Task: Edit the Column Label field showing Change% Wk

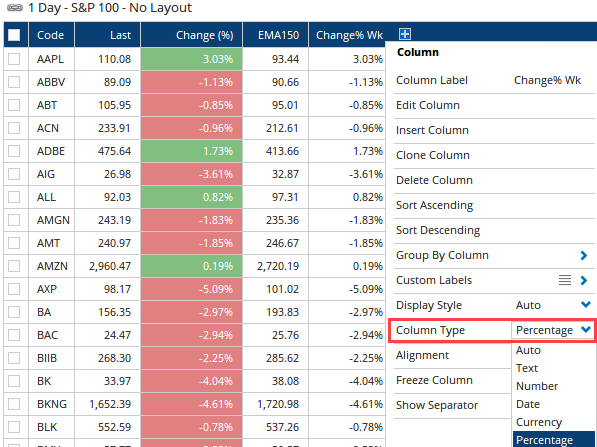Action: (x=547, y=80)
